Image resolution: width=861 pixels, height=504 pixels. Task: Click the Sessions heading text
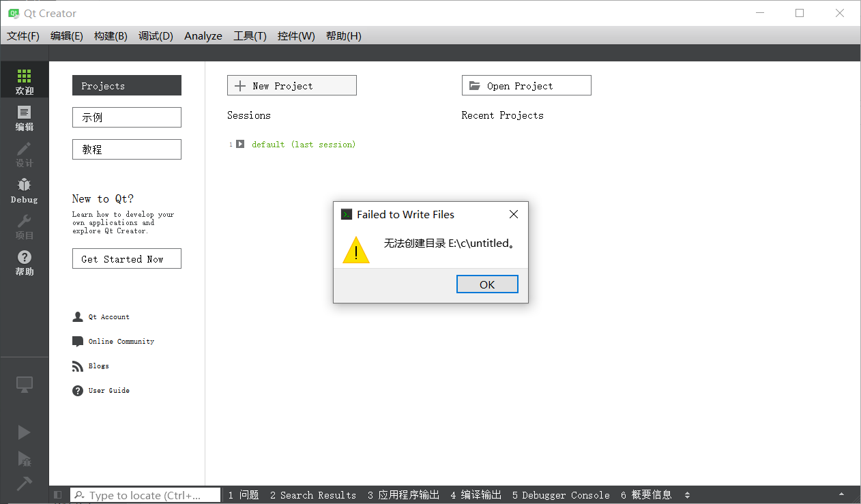(x=249, y=115)
